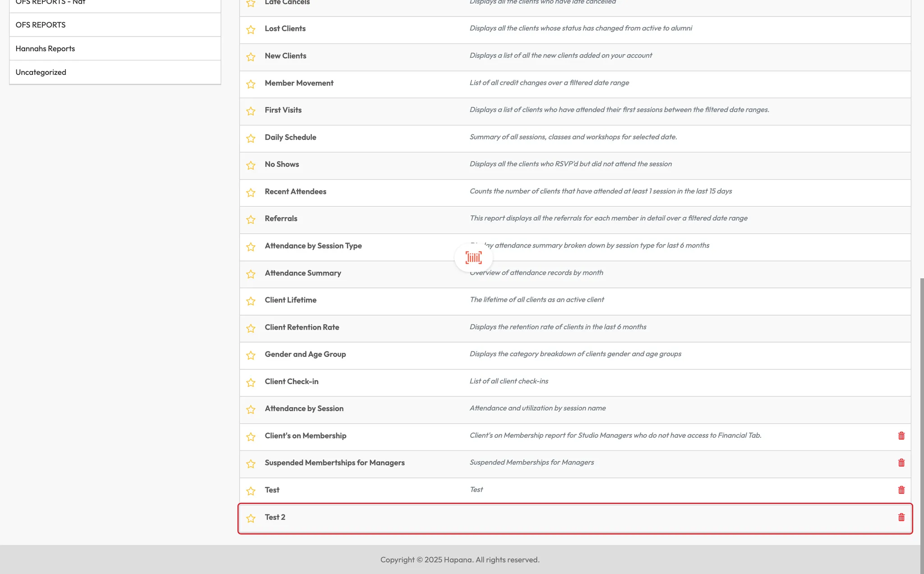Star the Daily Schedule report
924x574 pixels.
point(251,138)
